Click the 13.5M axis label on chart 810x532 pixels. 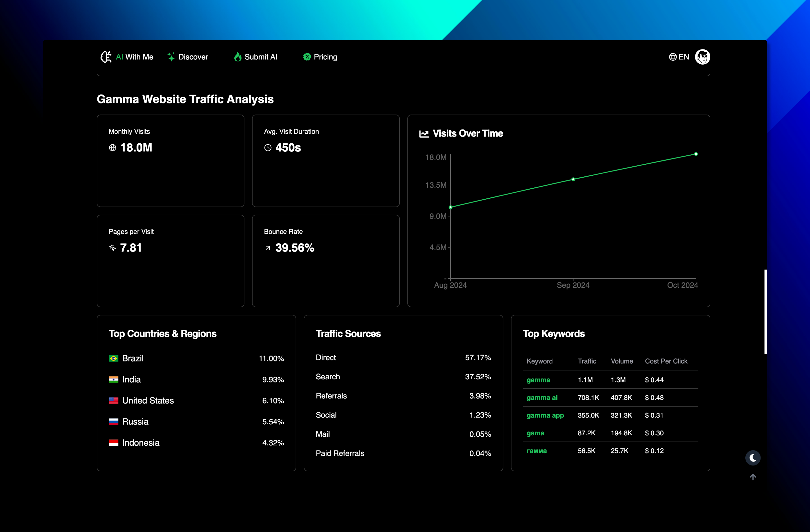pos(436,185)
